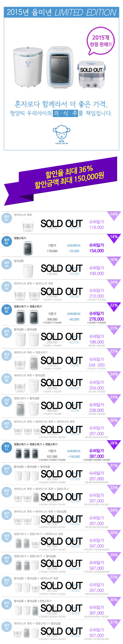This screenshot has width=123, height=644.
Task: Click the 옵션 01 circle badge
Action: (6, 218)
